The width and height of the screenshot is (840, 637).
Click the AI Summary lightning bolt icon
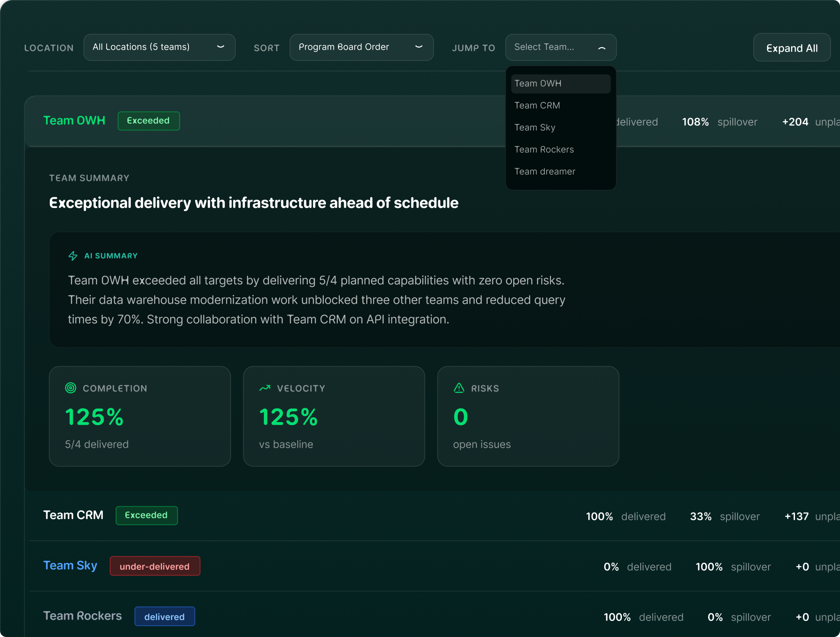(73, 256)
